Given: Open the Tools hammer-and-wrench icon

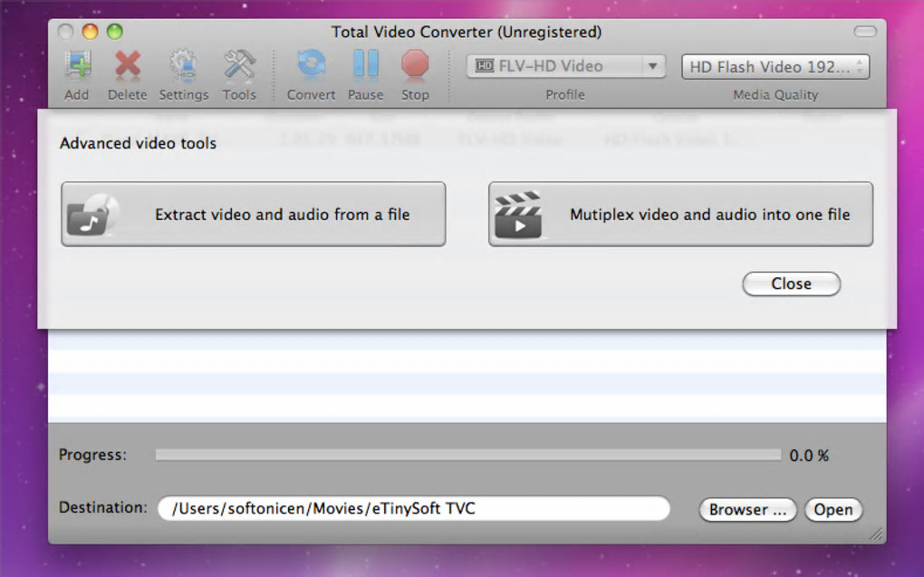Looking at the screenshot, I should point(239,65).
